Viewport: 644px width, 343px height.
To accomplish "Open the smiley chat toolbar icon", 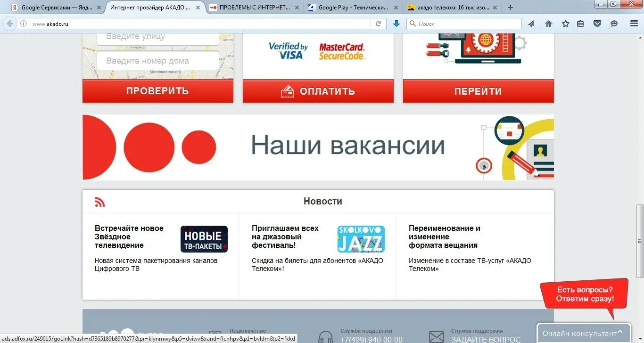I will (614, 24).
